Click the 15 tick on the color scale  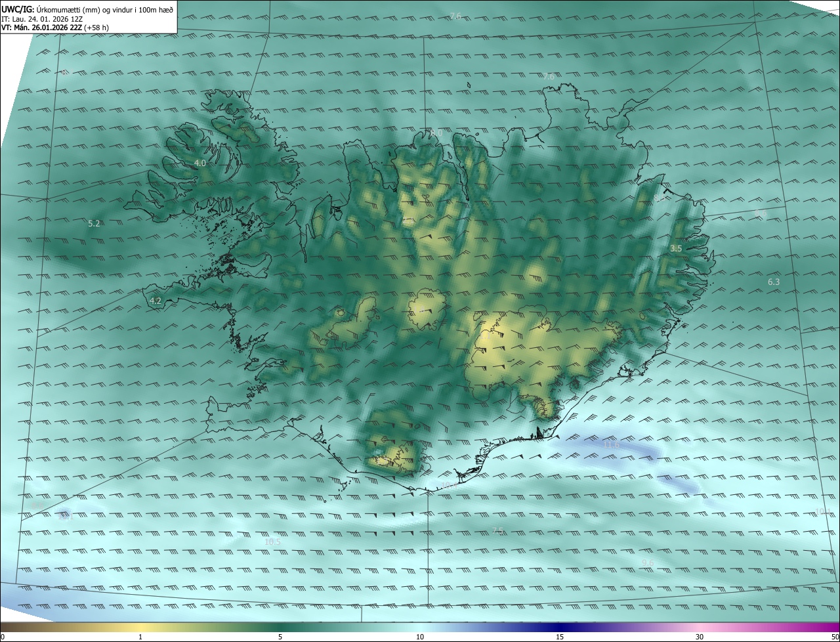[x=560, y=637]
